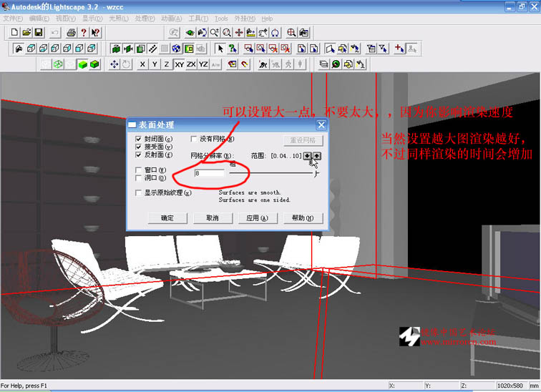
Task: Click the 取消 button
Action: point(213,218)
